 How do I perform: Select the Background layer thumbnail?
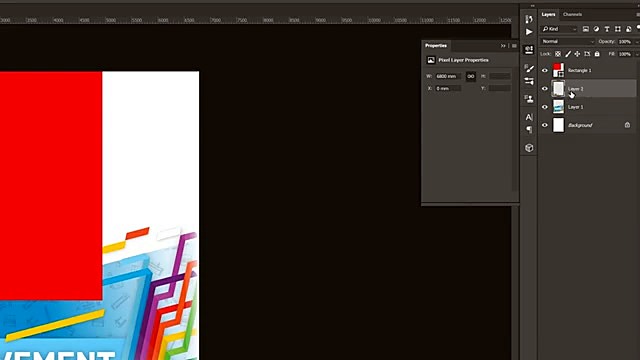558,125
